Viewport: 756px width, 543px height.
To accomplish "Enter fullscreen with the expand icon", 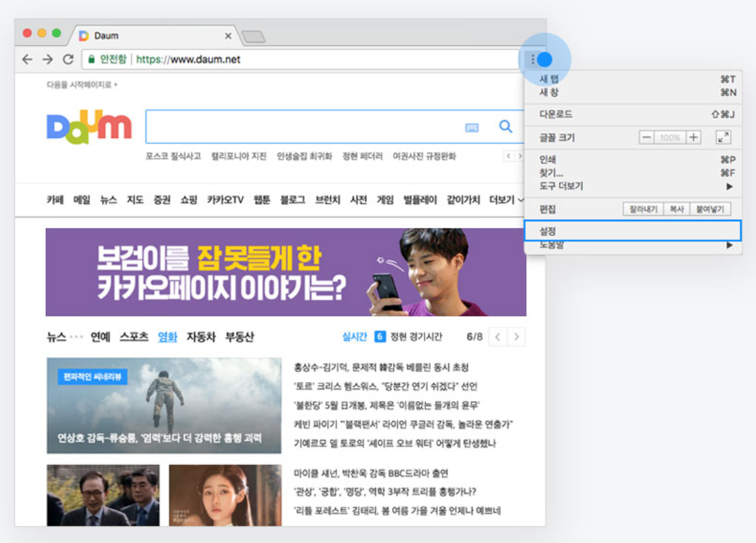I will (x=723, y=137).
